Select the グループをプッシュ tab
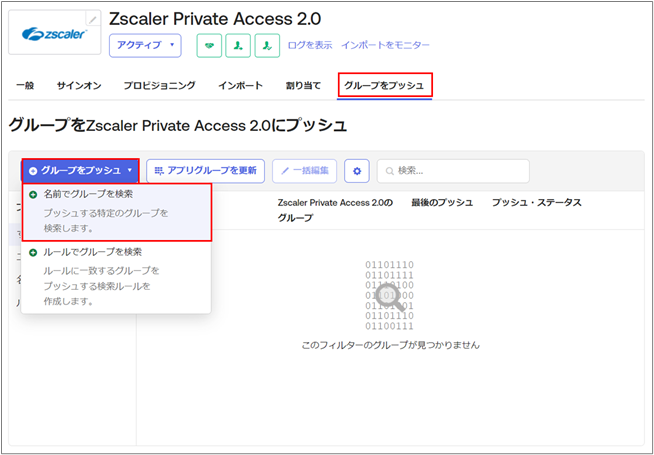Screen dimensions: 654x455 [x=384, y=86]
